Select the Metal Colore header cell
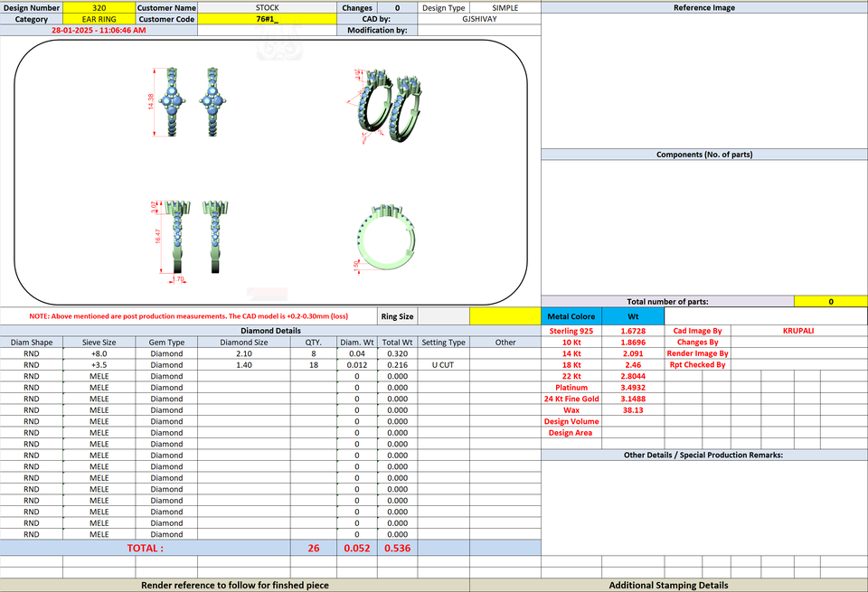 click(x=571, y=316)
